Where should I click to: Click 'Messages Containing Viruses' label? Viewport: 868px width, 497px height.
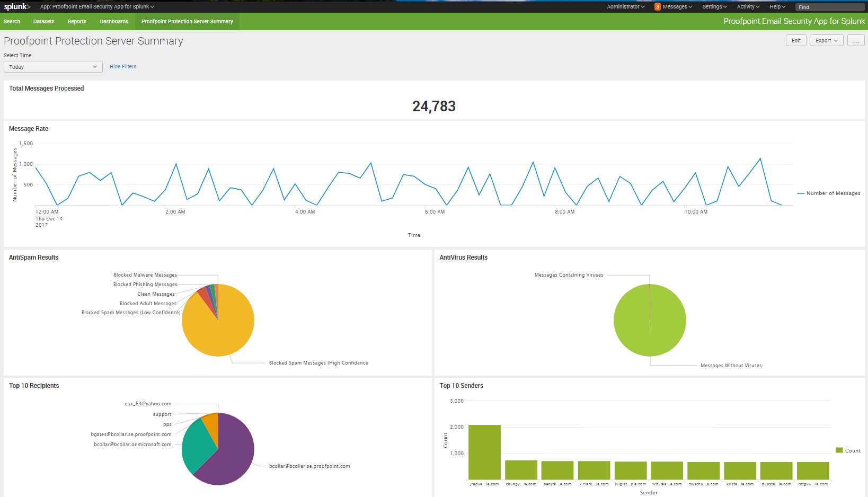point(569,275)
